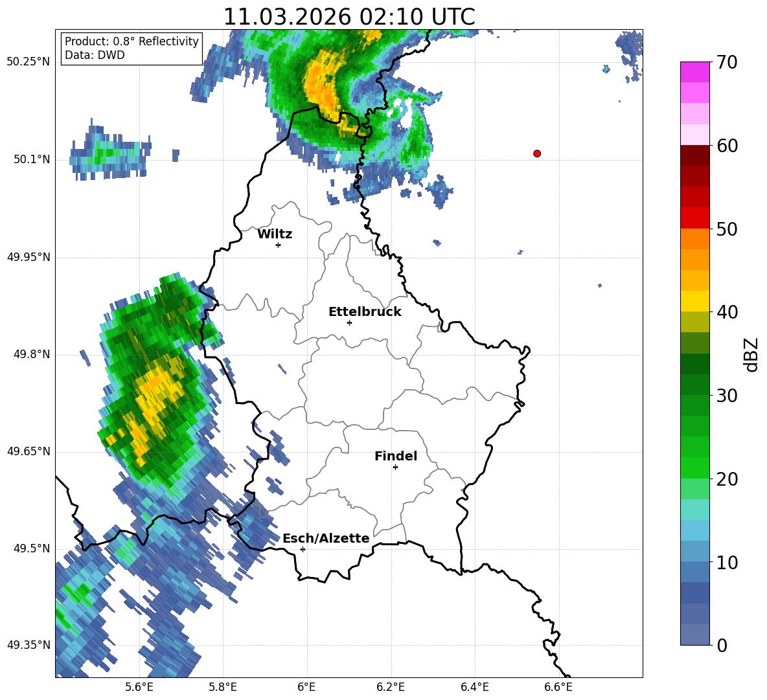767x700 pixels.
Task: Click the 6.4°E longitude label
Action: [474, 687]
